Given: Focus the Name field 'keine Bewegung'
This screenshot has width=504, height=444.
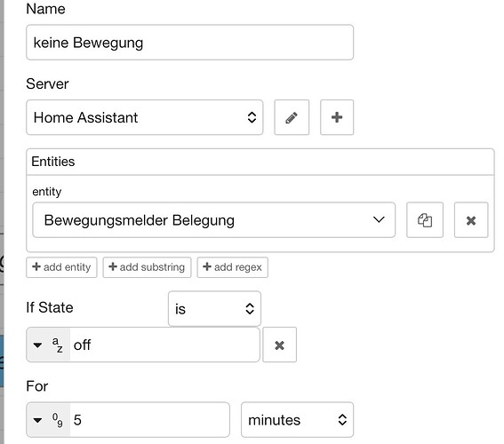Looking at the screenshot, I should tap(189, 43).
